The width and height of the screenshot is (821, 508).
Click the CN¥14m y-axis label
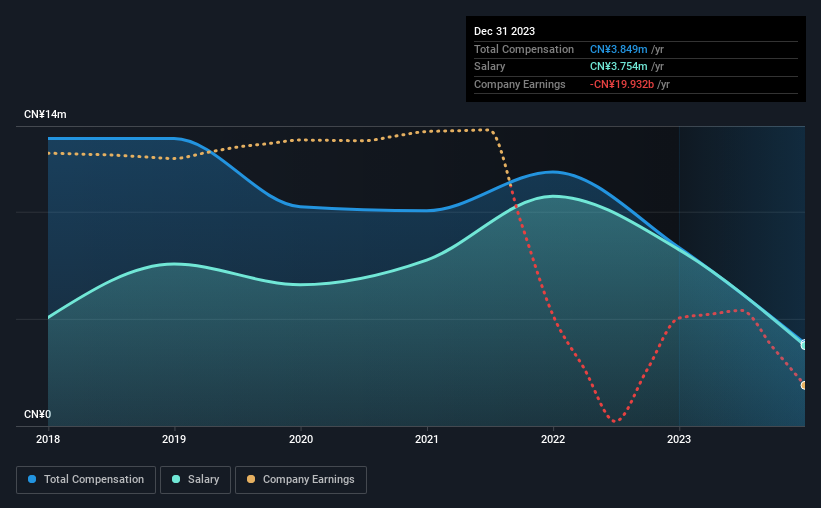pos(45,114)
